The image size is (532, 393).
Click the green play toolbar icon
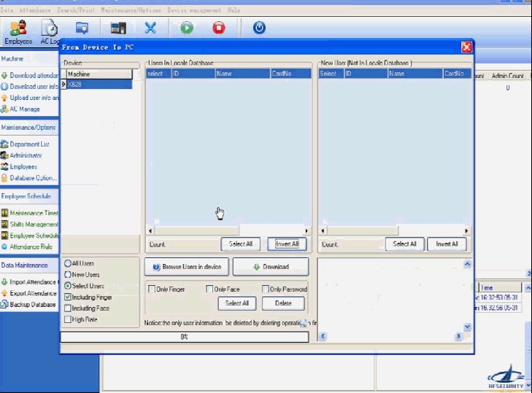(187, 28)
